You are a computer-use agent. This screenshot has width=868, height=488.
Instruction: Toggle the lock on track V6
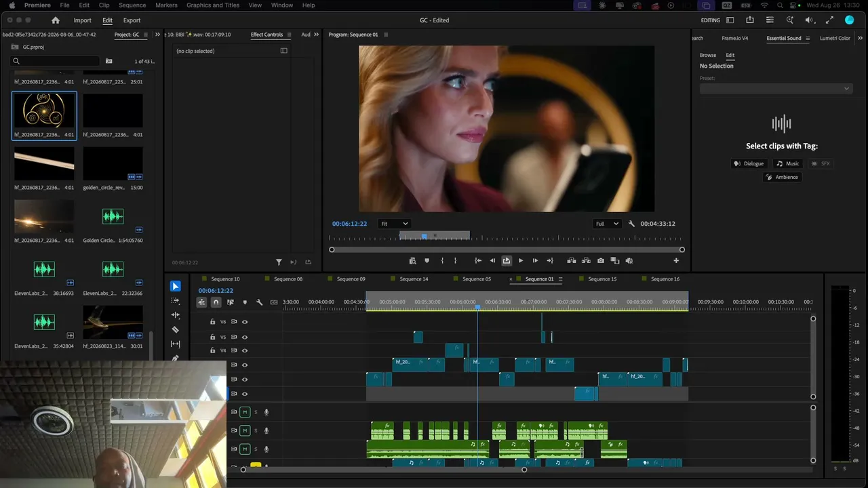point(212,322)
